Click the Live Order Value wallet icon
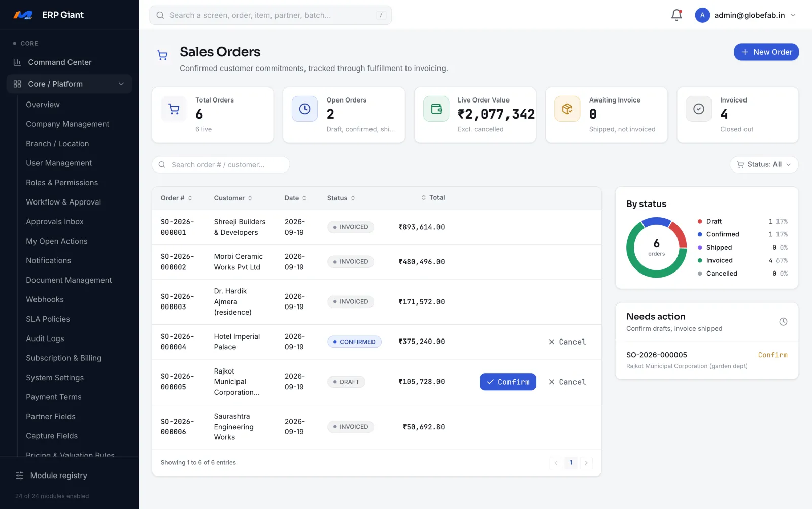 coord(436,109)
